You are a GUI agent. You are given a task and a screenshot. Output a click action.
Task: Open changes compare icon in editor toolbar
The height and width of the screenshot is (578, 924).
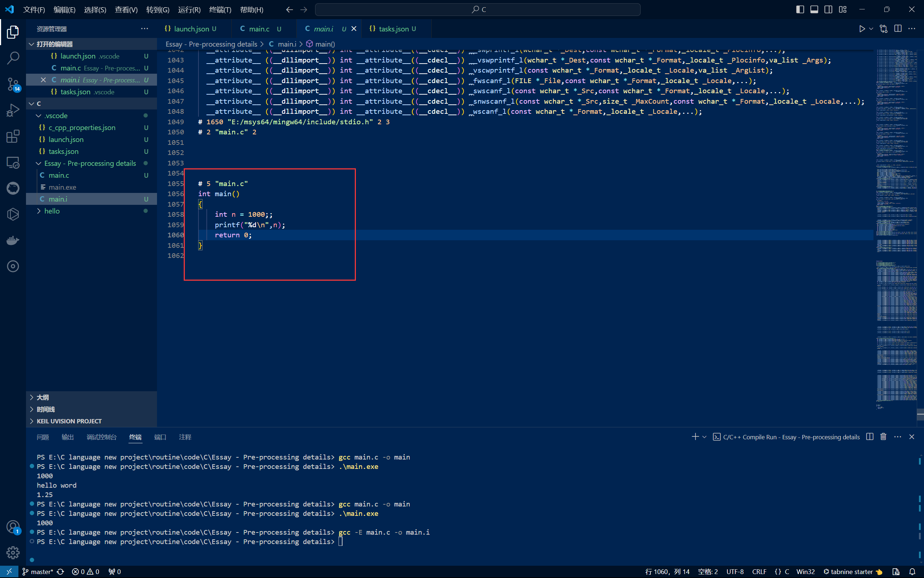[884, 29]
